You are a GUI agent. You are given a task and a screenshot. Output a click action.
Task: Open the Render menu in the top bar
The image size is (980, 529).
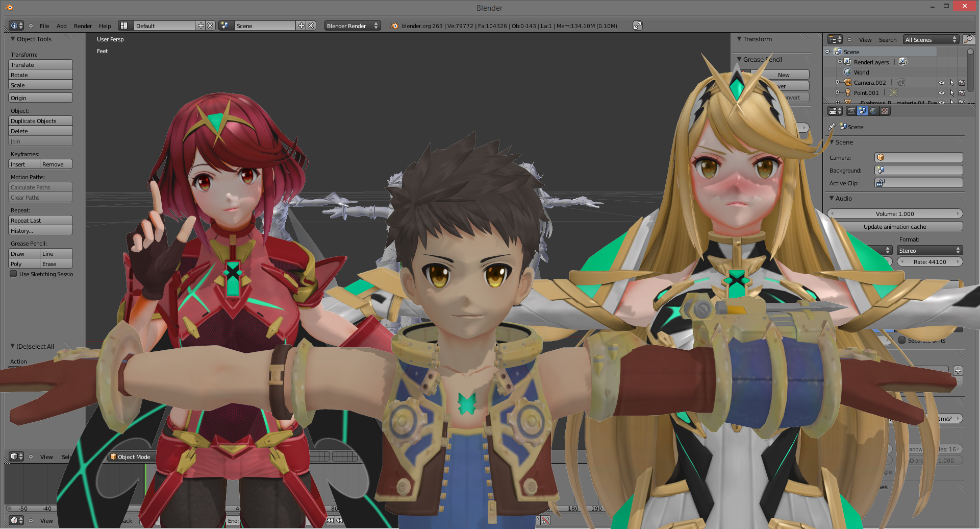[x=83, y=26]
